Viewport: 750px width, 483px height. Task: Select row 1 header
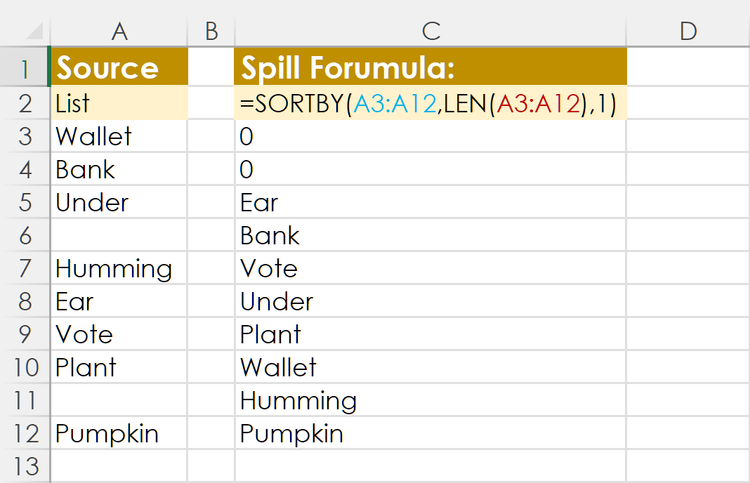(x=25, y=67)
